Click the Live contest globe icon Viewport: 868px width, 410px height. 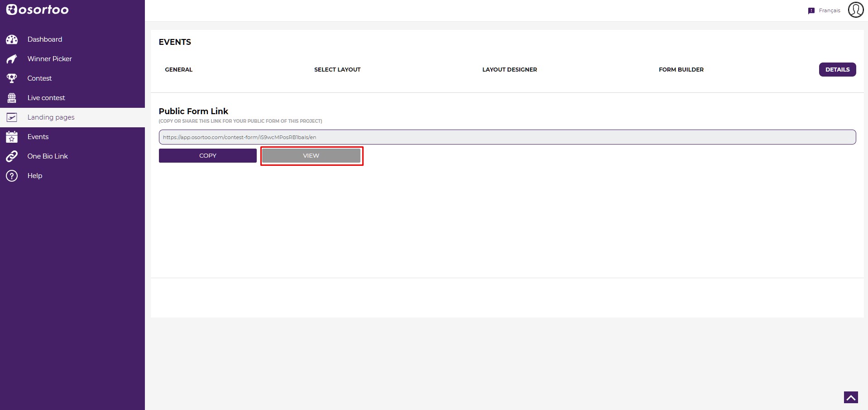(x=12, y=98)
